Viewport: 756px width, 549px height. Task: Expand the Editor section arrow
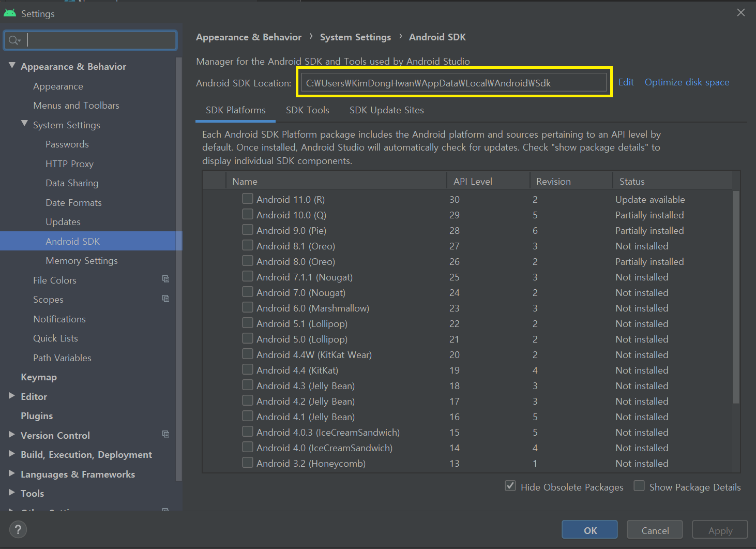(x=12, y=396)
